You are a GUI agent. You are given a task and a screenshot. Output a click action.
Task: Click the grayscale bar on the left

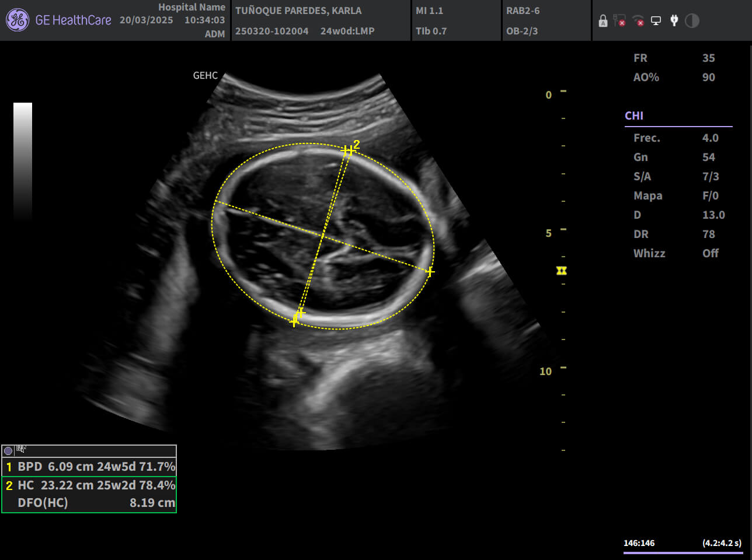point(23,160)
